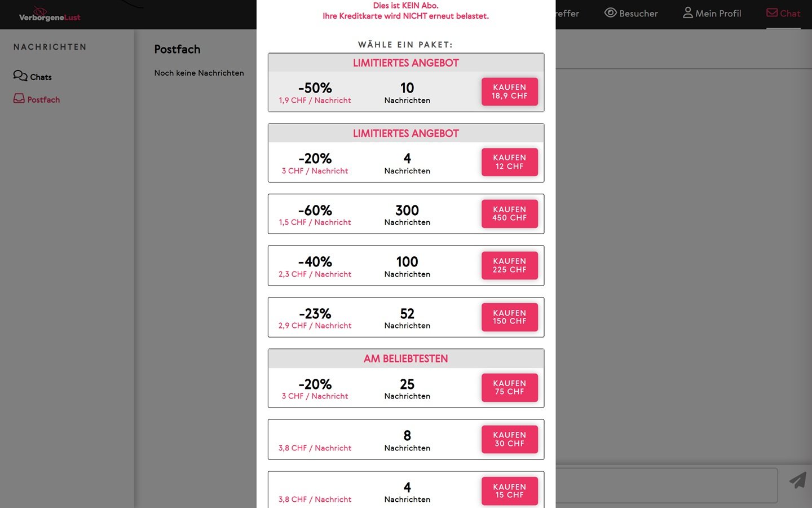The width and height of the screenshot is (812, 508).
Task: Click Kaufen 15 CHF button
Action: 509,491
